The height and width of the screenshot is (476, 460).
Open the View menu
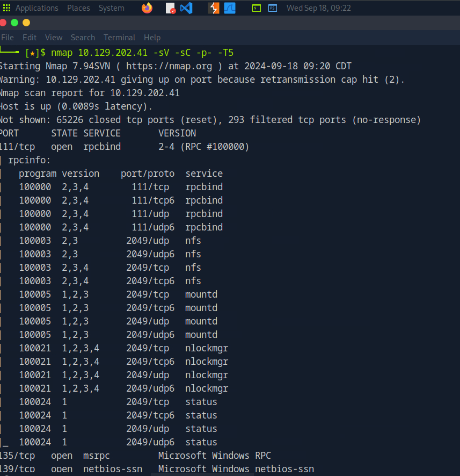coord(54,38)
